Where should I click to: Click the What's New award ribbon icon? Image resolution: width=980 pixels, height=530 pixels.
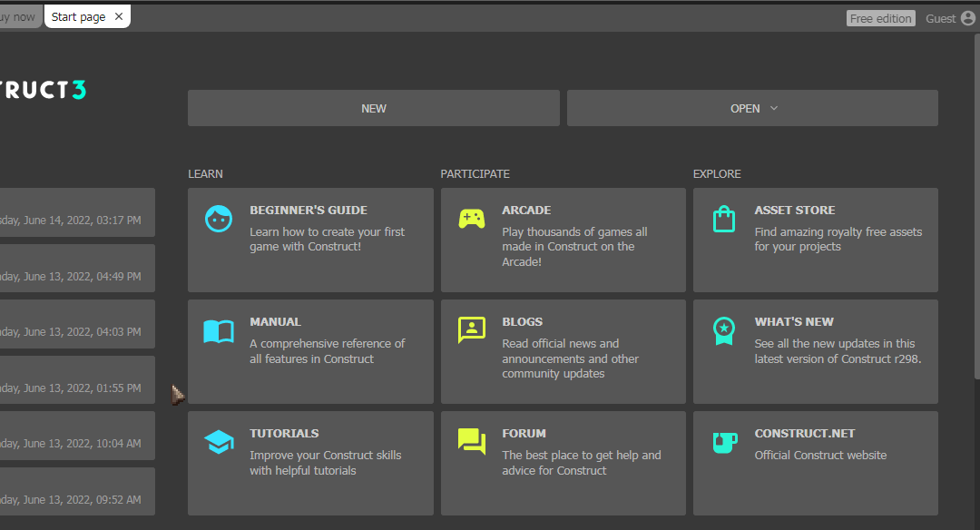(724, 330)
